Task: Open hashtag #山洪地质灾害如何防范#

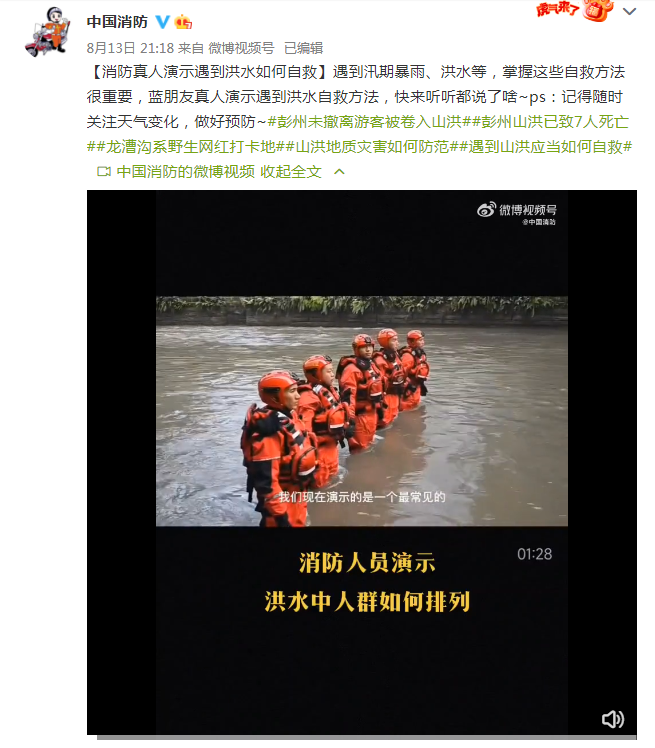Action: (372, 147)
